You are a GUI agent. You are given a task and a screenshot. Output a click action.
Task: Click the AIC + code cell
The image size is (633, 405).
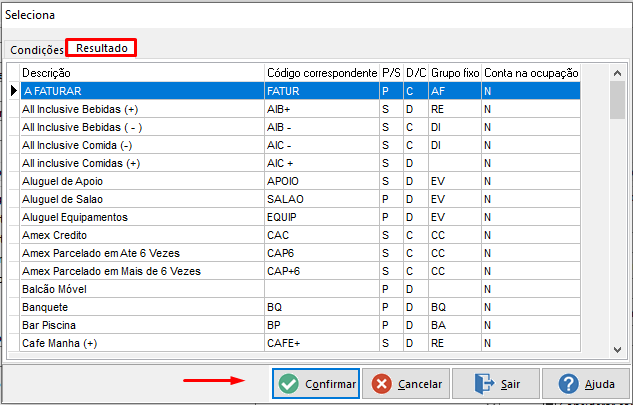322,163
